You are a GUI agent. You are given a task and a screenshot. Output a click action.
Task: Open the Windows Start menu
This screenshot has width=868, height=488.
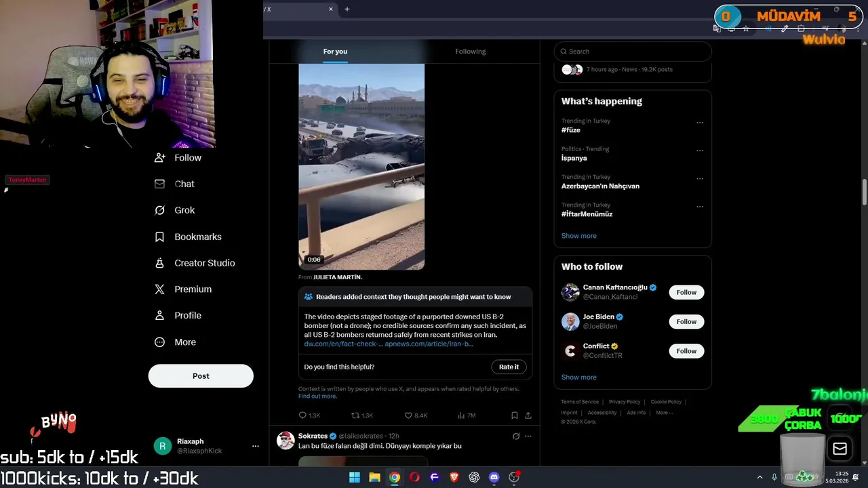(355, 477)
